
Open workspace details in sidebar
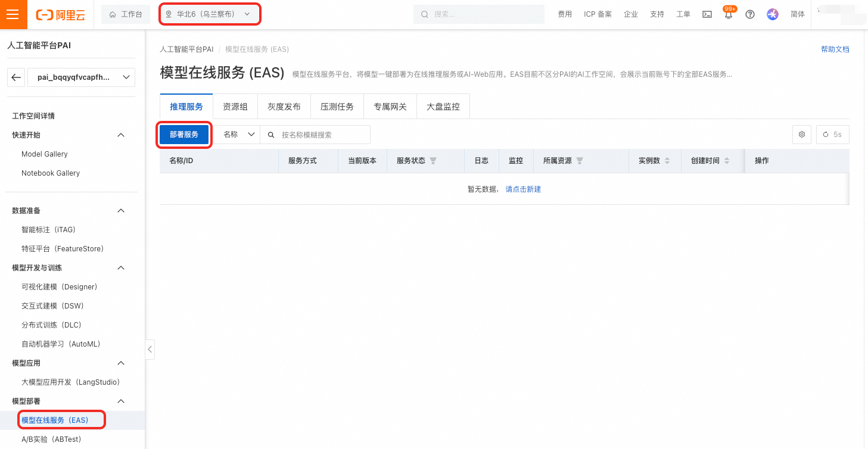tap(33, 116)
